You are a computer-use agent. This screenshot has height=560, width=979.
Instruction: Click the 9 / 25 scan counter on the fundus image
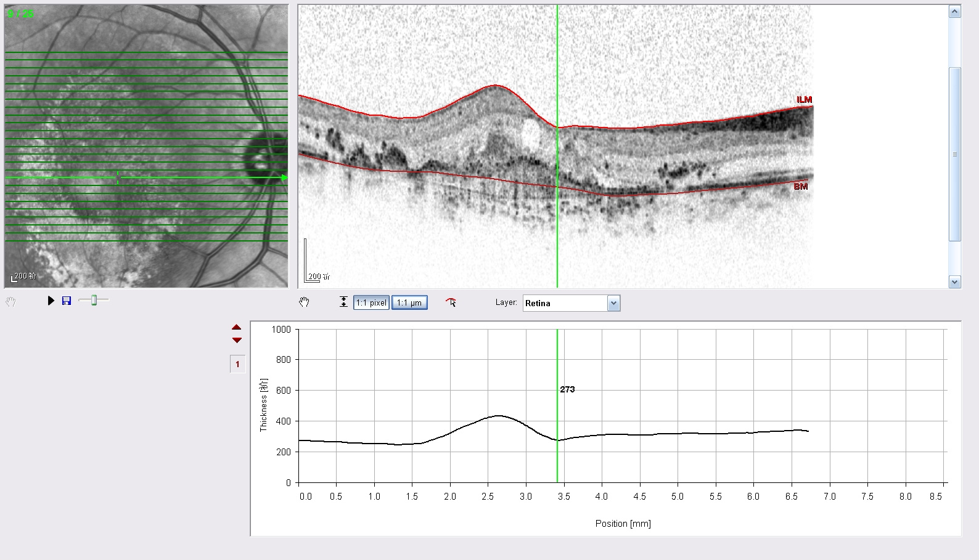[x=21, y=14]
